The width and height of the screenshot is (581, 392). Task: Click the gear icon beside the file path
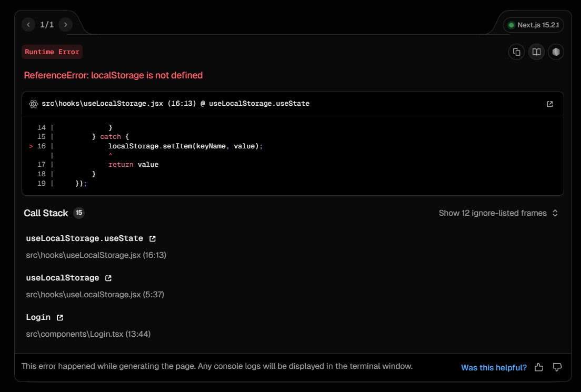(x=33, y=104)
